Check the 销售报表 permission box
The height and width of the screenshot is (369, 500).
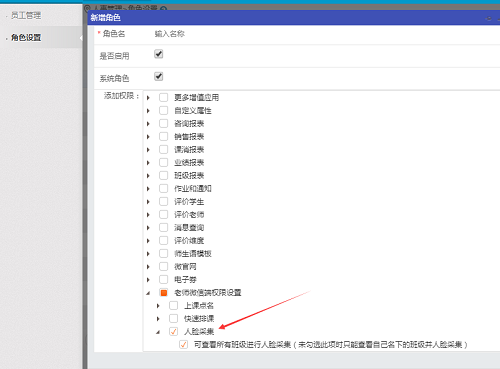tap(163, 136)
